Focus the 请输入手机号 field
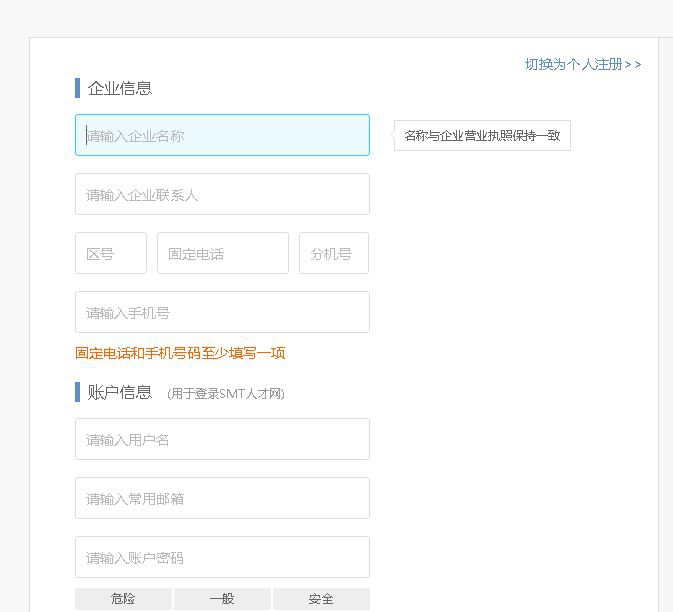The image size is (673, 612). point(222,312)
